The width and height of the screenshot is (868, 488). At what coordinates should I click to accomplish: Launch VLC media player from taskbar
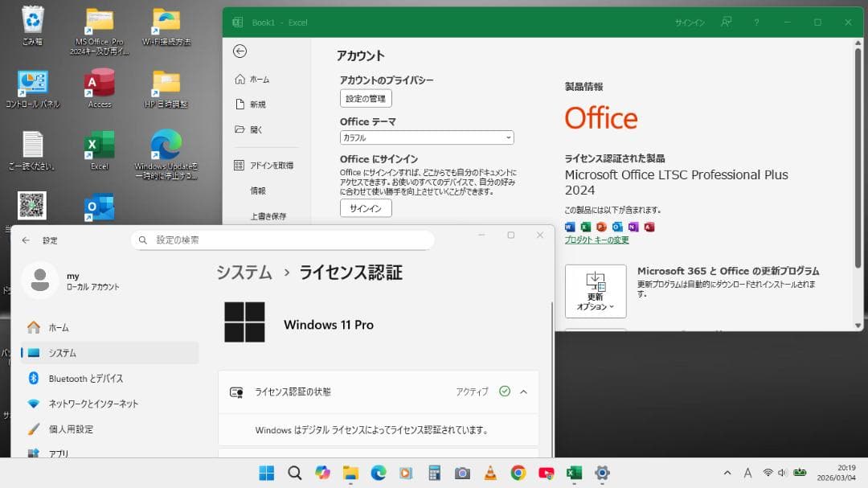pos(490,473)
